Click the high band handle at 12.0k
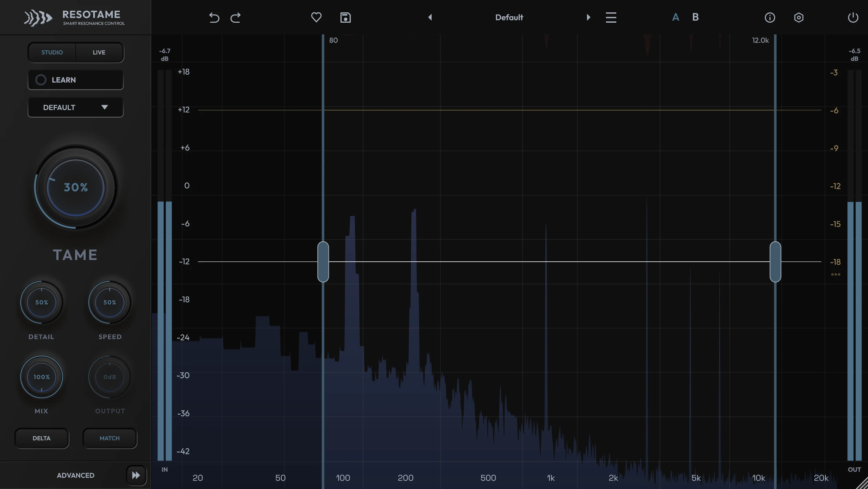Screen dimensions: 868x489 tap(775, 262)
